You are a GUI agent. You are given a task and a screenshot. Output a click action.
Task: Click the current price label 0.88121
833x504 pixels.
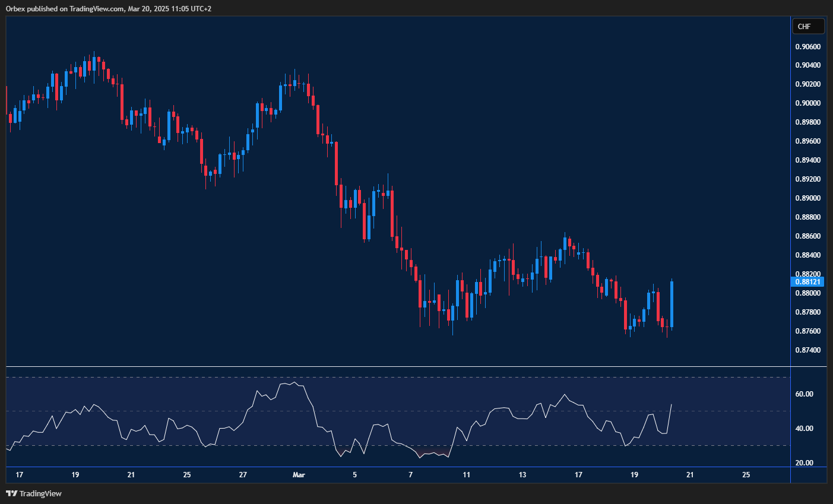[x=808, y=281]
